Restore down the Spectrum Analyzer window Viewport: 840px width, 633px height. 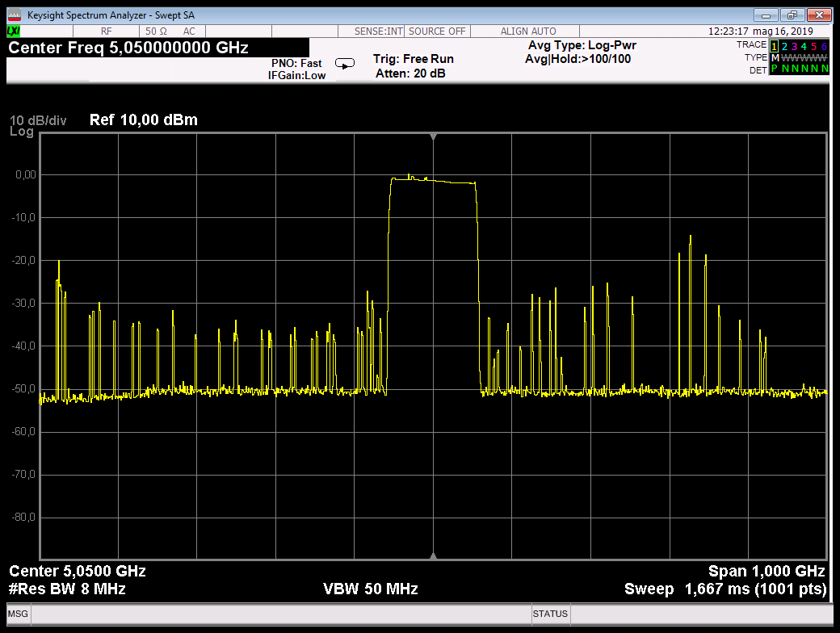[x=792, y=15]
